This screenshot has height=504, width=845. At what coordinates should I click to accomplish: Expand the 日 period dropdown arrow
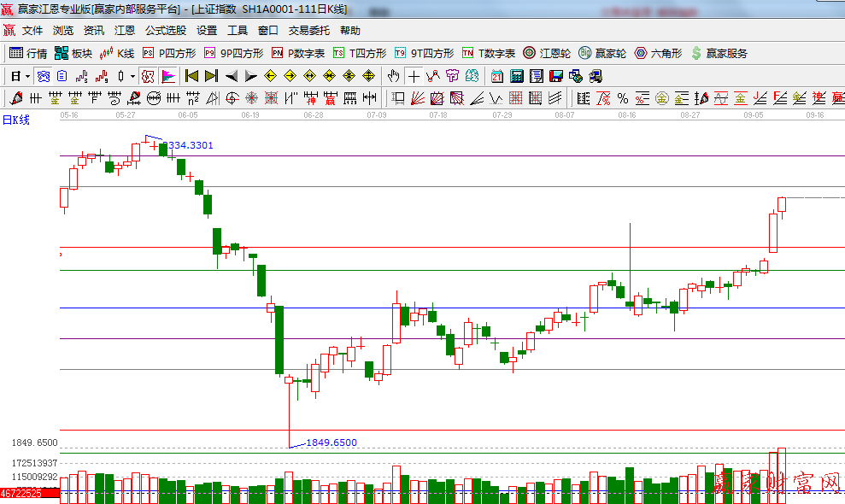[26, 76]
